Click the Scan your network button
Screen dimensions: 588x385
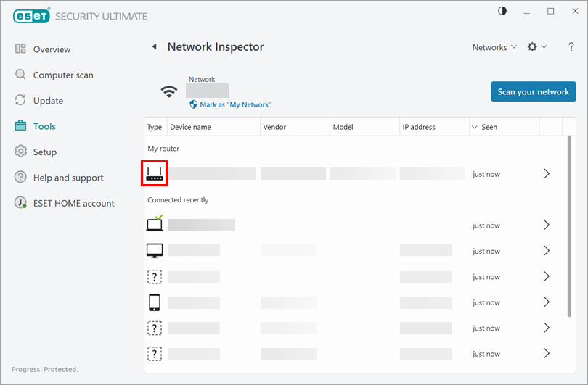[x=533, y=92]
